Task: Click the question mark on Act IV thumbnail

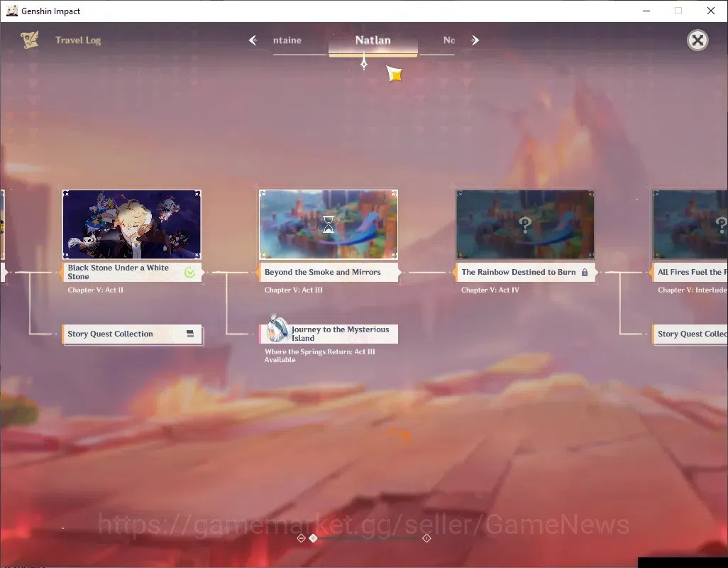Action: pos(525,225)
